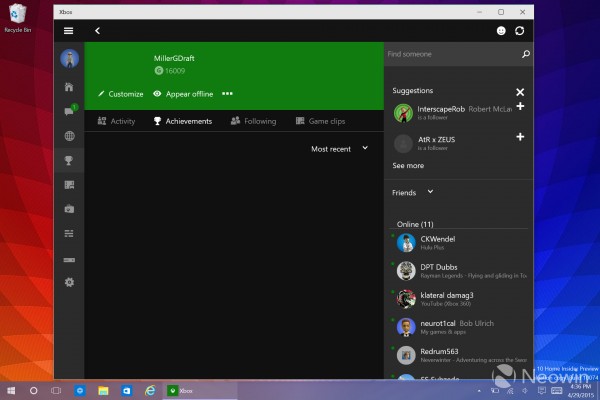Open Home from the sidebar
The width and height of the screenshot is (600, 400).
68,87
